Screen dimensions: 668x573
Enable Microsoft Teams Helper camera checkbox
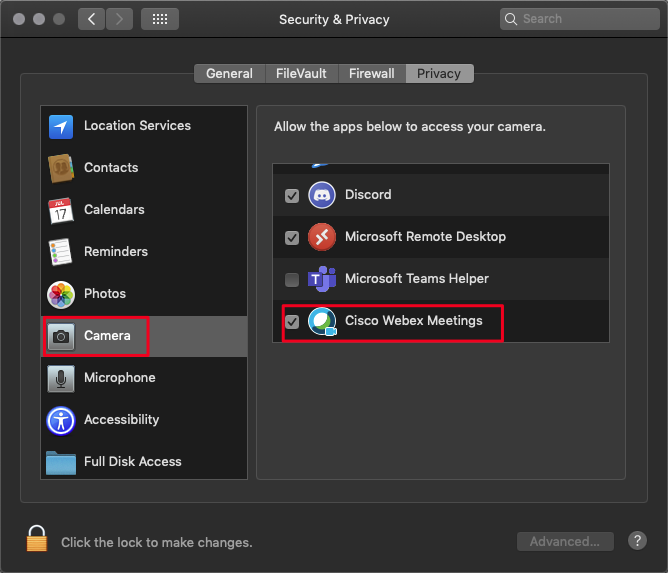click(x=292, y=280)
